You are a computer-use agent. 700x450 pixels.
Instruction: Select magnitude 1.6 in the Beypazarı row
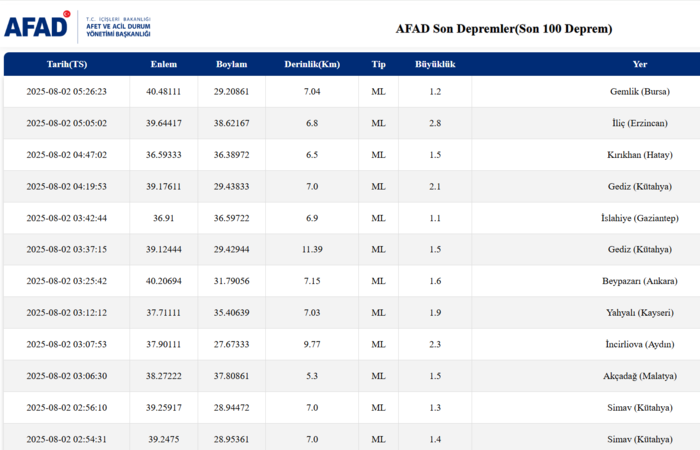(435, 281)
